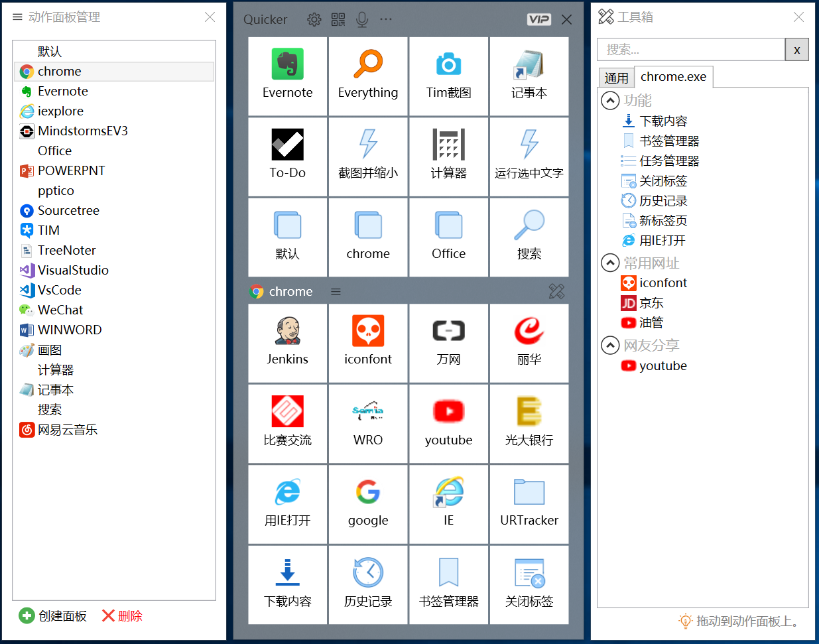Click the edit tools icon in the chrome panel header
819x644 pixels.
tap(556, 291)
